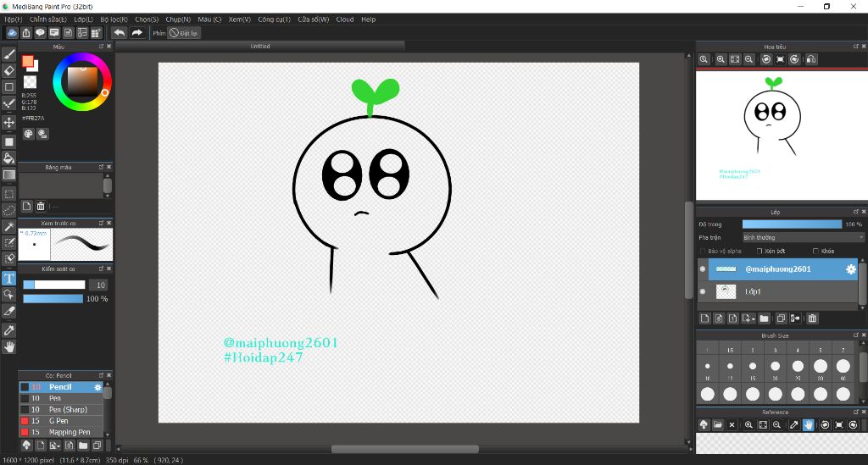
Task: Select the Pen (Sharp) brush
Action: click(x=61, y=410)
